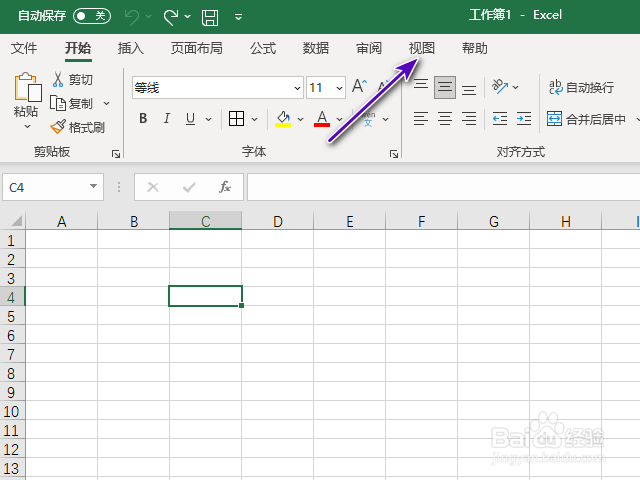Click the Middle Align icon
Screen dimensions: 640x480
445,87
